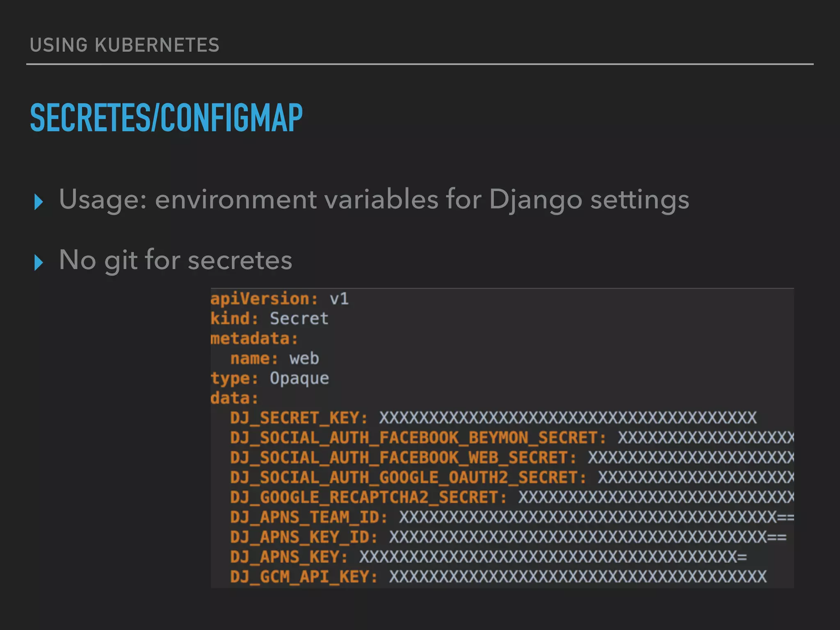Click the masked value of DJ_GCM_API_KEY
Viewport: 840px width, 630px height.
pyautogui.click(x=577, y=577)
